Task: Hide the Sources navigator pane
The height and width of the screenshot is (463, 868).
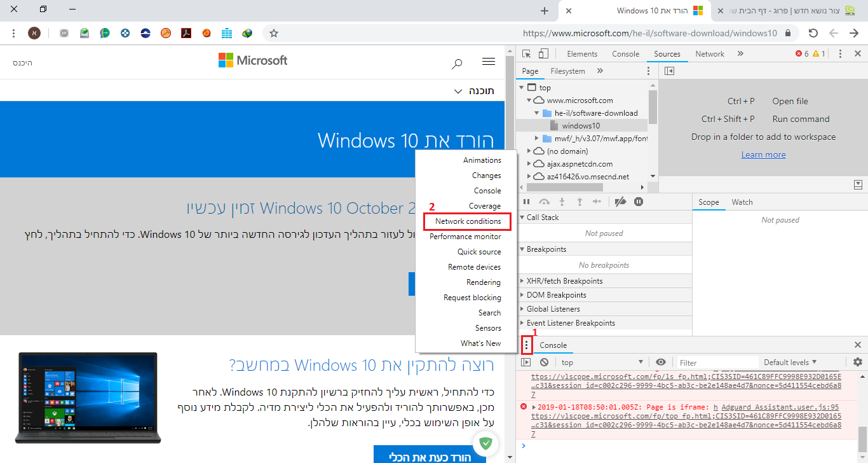Action: (669, 71)
